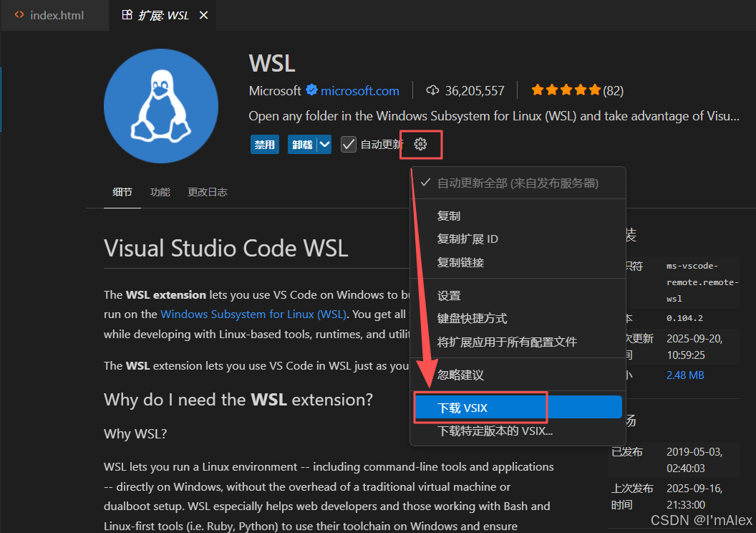Choose 将扩展应用于所有配置文件 menu entry
The width and height of the screenshot is (756, 533).
pos(518,342)
